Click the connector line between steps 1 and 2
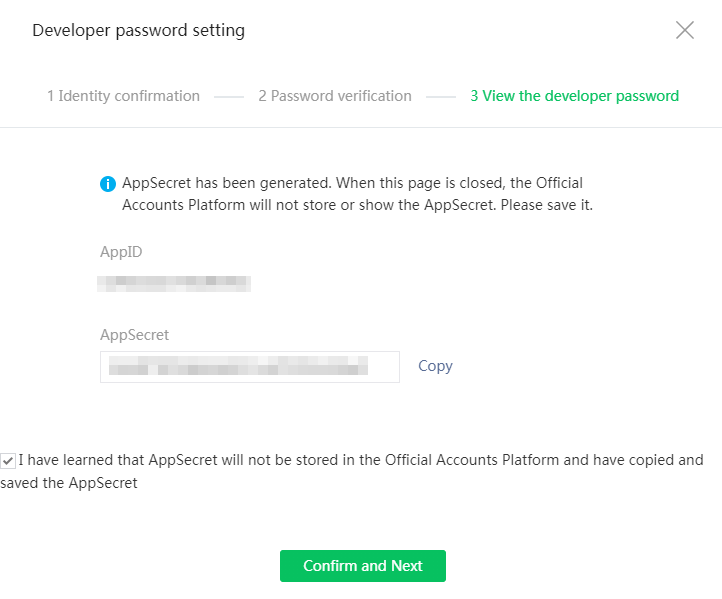722x599 pixels. (x=229, y=97)
